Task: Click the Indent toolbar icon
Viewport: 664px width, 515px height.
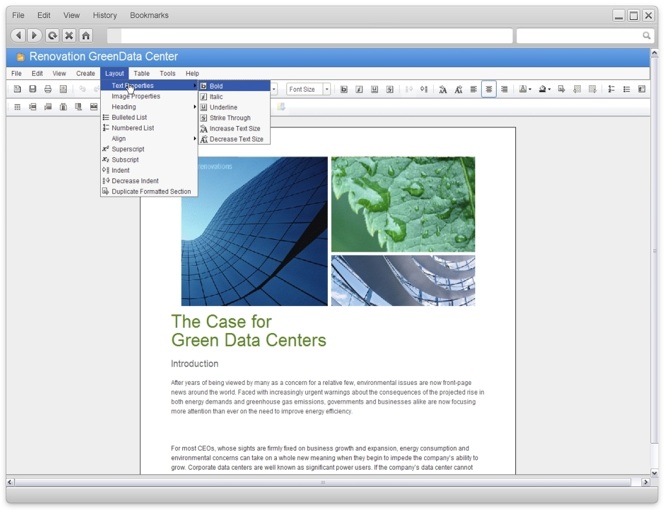Action: click(424, 89)
